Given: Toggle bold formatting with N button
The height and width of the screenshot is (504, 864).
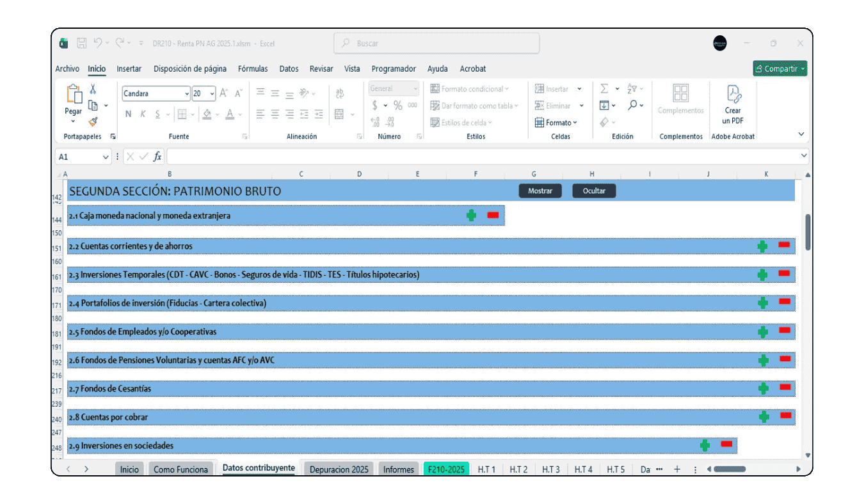Looking at the screenshot, I should tap(128, 114).
